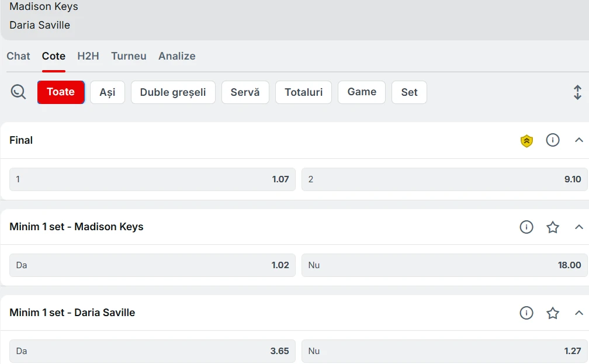Image resolution: width=589 pixels, height=364 pixels.
Task: Collapse Minim 1 set Madison Keys section
Action: click(578, 227)
